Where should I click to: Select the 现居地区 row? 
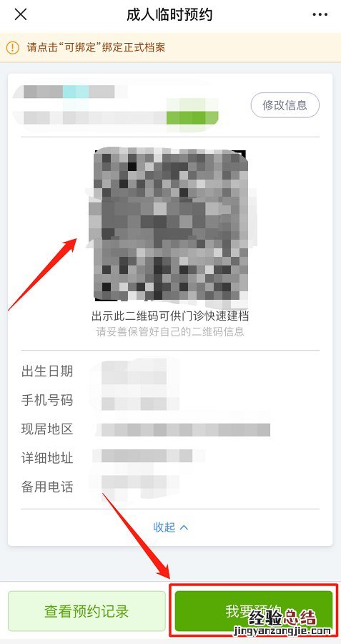point(170,429)
